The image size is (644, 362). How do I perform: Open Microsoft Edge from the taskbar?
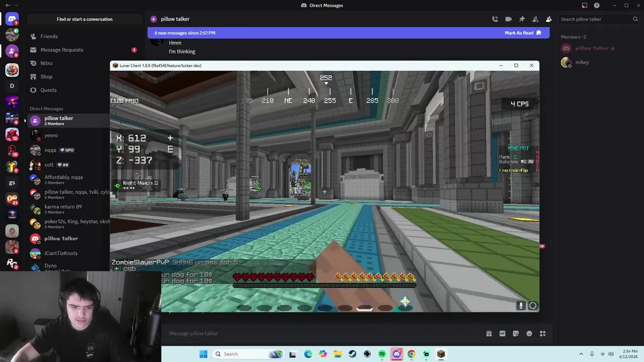point(308,354)
